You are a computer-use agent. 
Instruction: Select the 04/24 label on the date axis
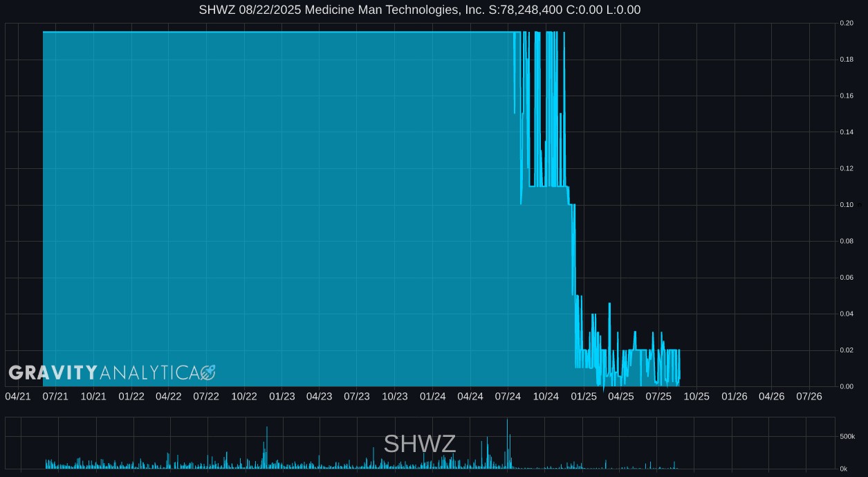pyautogui.click(x=470, y=396)
